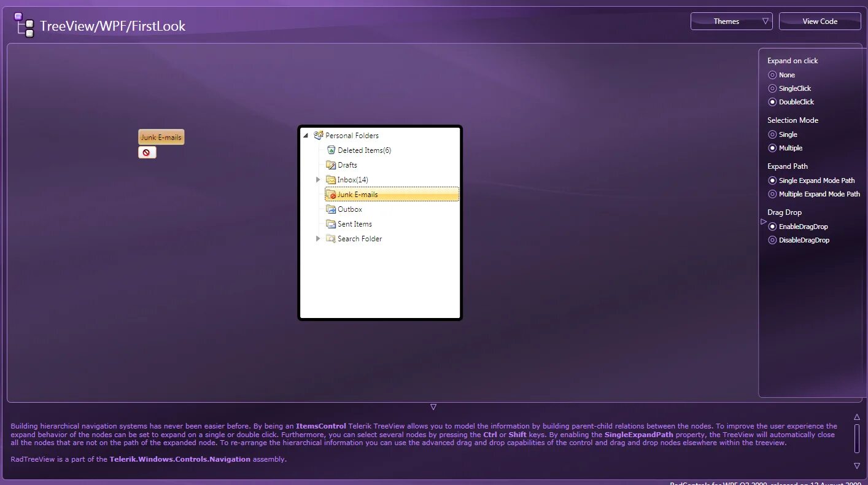Click the View Code button
The height and width of the screenshot is (485, 868).
click(820, 21)
